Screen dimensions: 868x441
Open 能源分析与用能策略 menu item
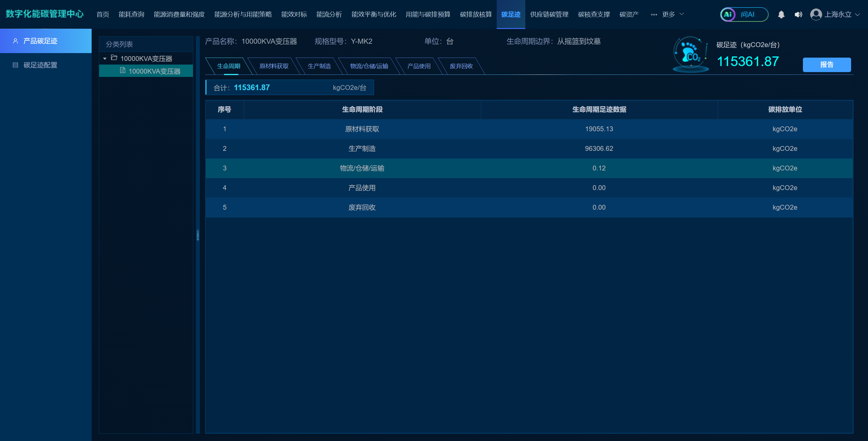point(243,14)
